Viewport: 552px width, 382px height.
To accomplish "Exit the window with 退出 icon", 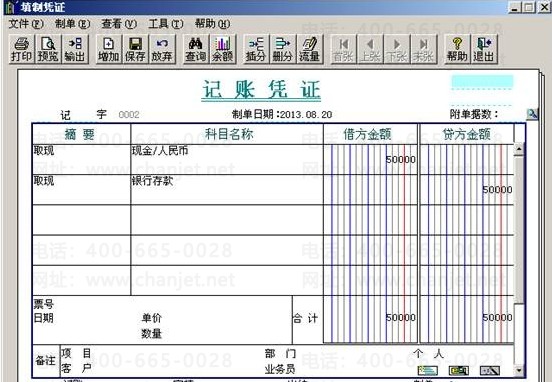I will click(484, 49).
